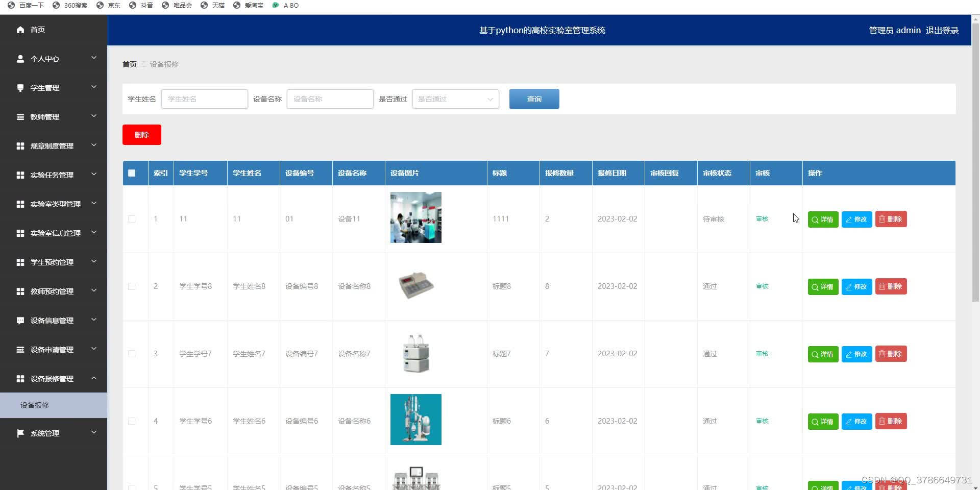Click the home icon in the sidebar
This screenshot has width=980, height=490.
(20, 30)
